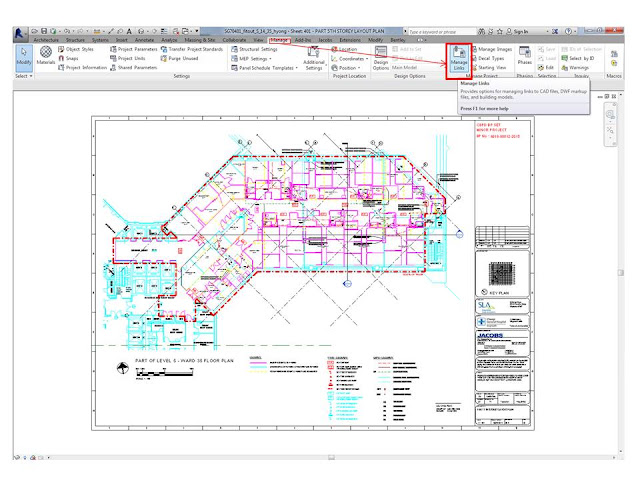This screenshot has height=480, width=640.
Task: Review Warnings in Inquiry panel
Action: click(576, 67)
